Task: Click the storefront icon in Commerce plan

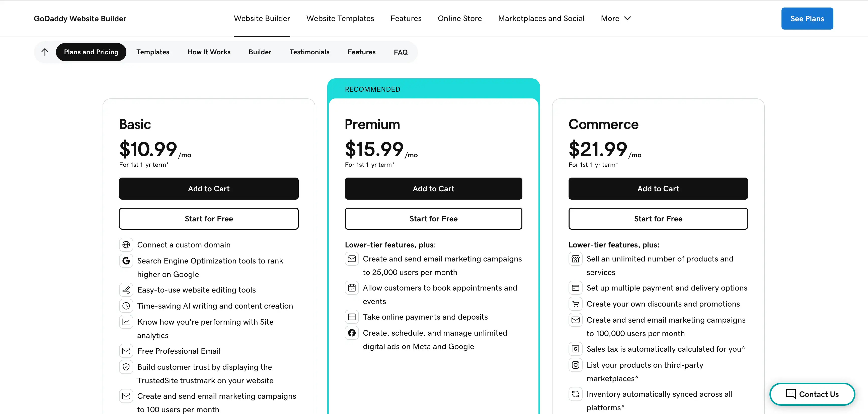Action: pos(576,259)
